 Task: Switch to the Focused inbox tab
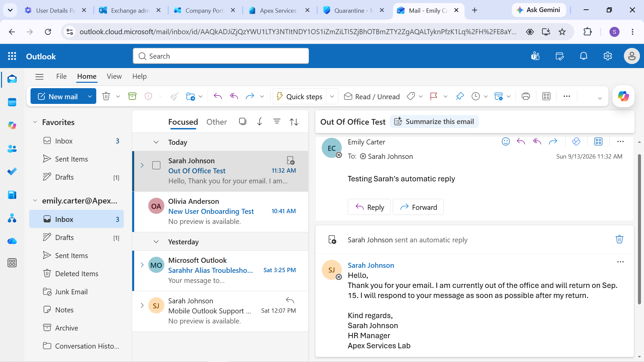(x=183, y=122)
